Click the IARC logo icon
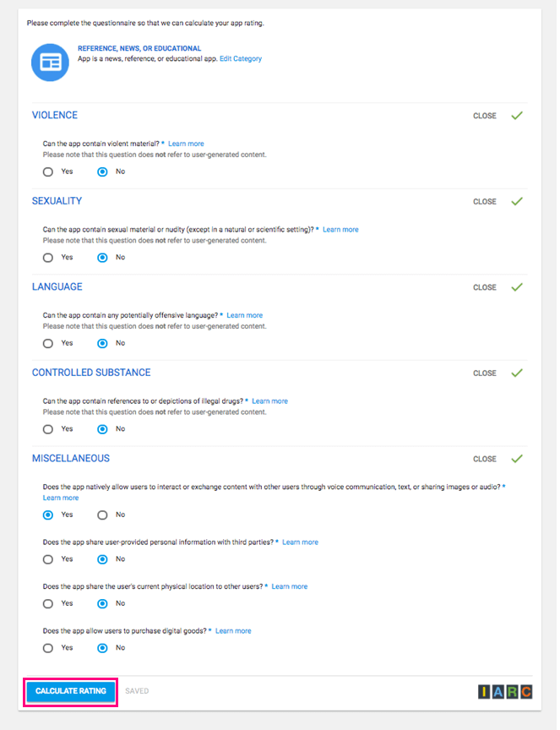Image resolution: width=560 pixels, height=730 pixels. tap(505, 692)
